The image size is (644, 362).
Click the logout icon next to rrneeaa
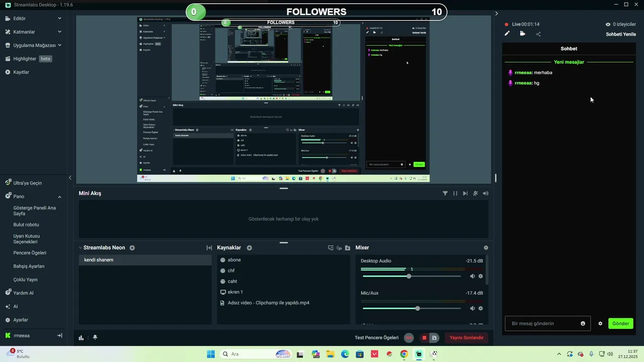point(59,335)
